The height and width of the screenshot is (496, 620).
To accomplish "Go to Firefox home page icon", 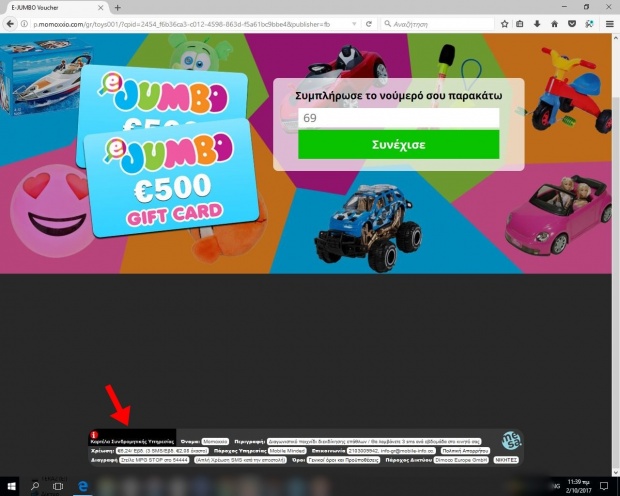I will point(554,23).
